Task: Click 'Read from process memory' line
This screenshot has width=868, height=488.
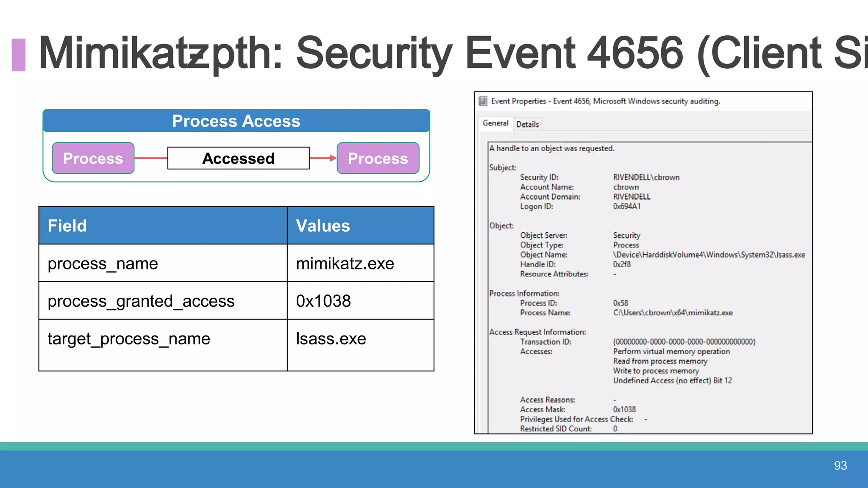Action: 660,361
